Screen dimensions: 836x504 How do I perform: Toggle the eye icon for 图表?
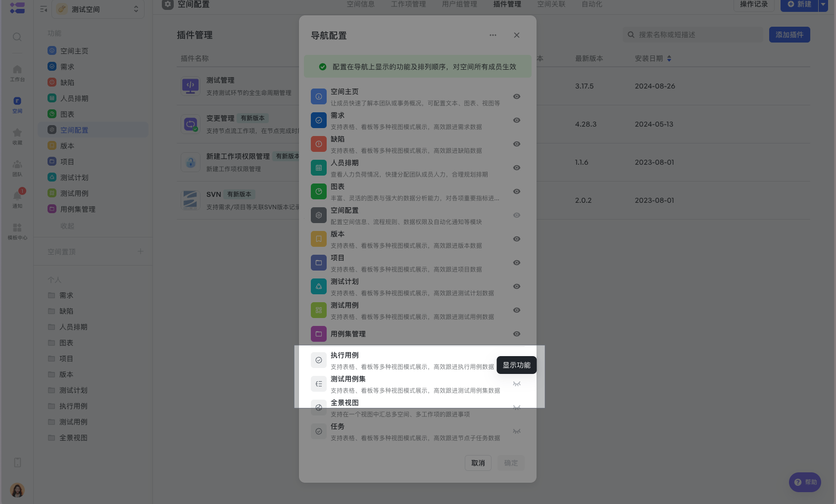516,191
